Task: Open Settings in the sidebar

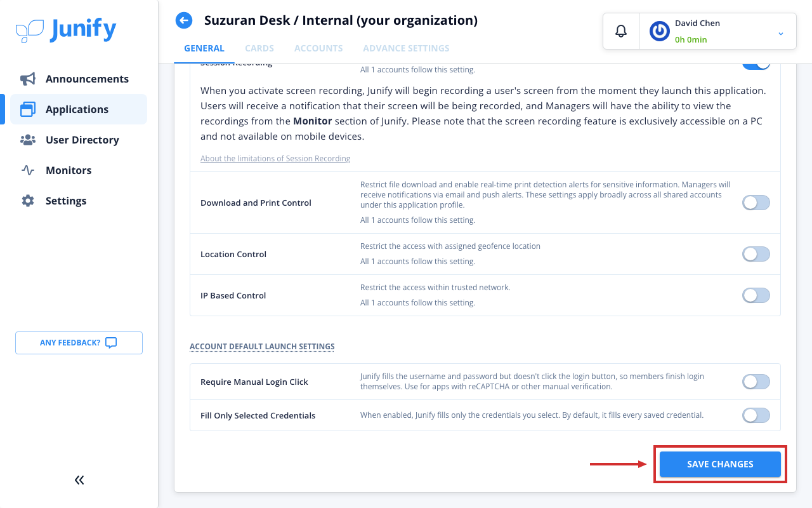Action: pyautogui.click(x=79, y=201)
